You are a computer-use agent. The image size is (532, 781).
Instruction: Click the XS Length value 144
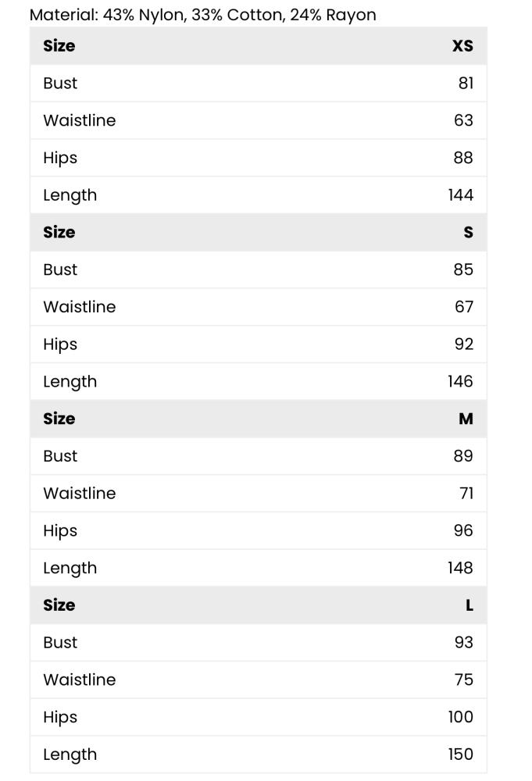[460, 195]
